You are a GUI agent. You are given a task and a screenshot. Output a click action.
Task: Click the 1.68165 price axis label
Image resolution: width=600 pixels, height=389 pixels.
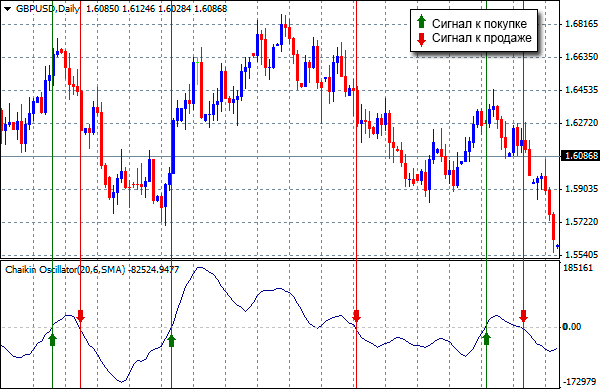pos(581,24)
